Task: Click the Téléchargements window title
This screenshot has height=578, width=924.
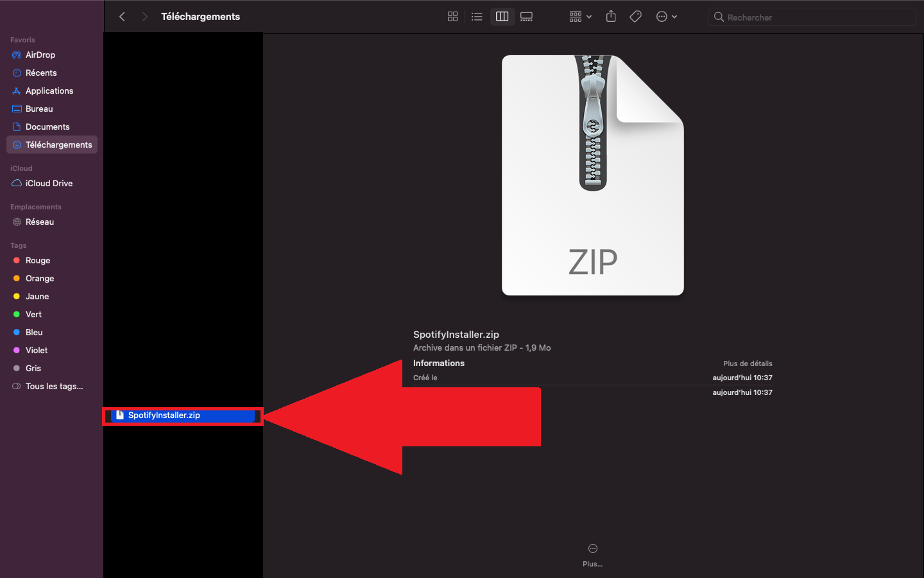Action: point(200,17)
